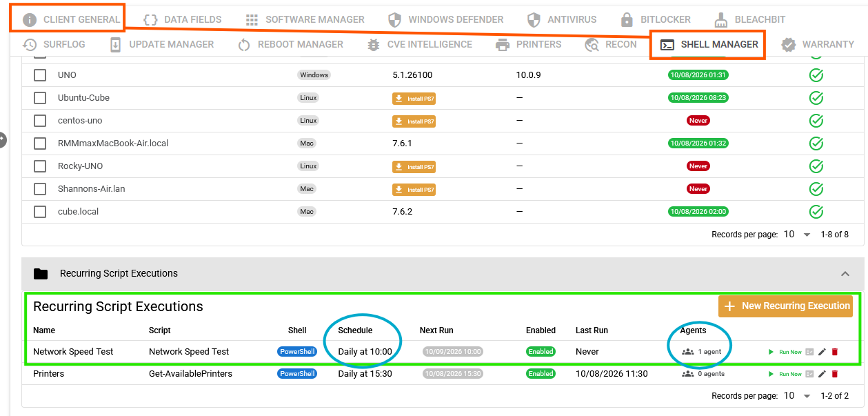Open the BleachBit tab
This screenshot has width=868, height=416.
point(749,19)
